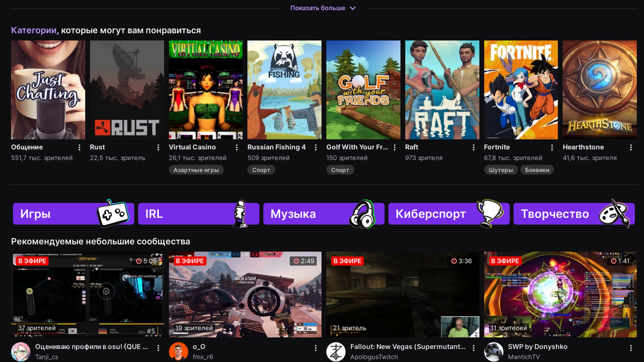Image resolution: width=644 pixels, height=362 pixels.
Task: Click the Категории heading link
Action: 34,30
